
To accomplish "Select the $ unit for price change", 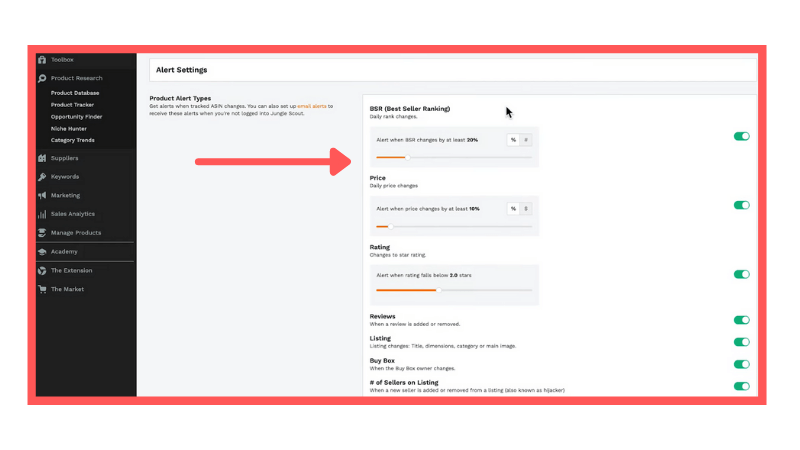I will 526,209.
